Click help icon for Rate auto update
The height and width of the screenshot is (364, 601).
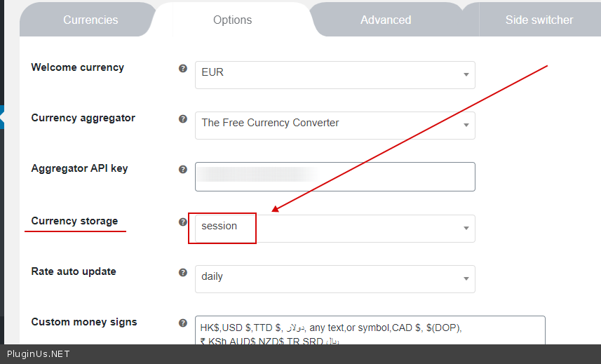point(183,273)
